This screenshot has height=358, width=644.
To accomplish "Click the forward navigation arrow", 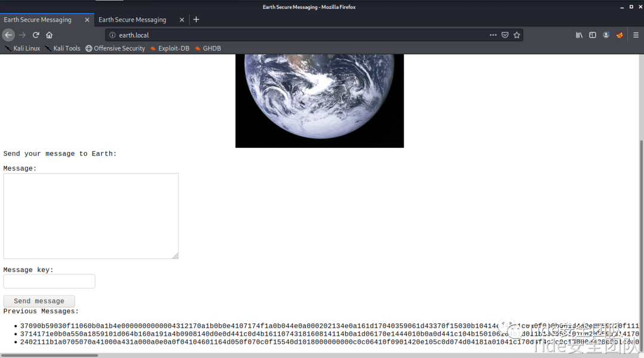I will click(x=22, y=35).
